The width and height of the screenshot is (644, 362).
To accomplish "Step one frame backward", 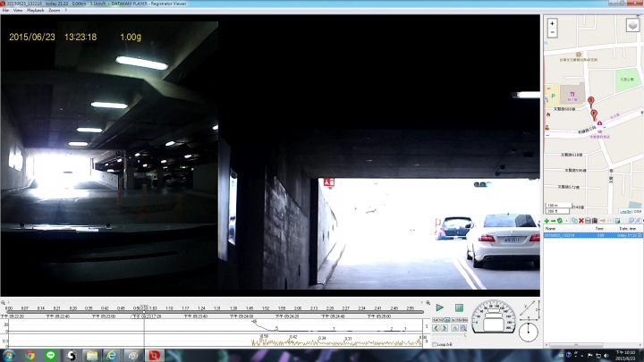I will (x=436, y=328).
